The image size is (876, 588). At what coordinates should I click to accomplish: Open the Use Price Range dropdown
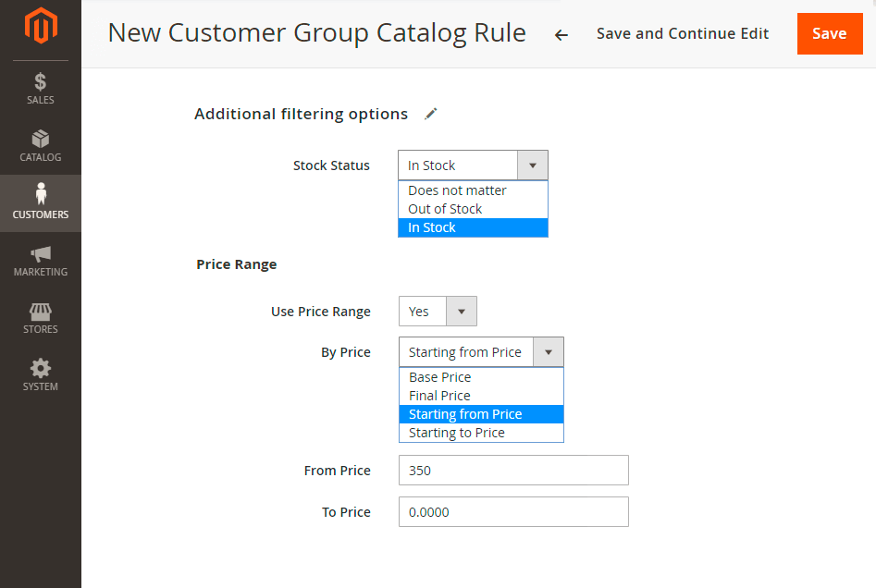438,311
